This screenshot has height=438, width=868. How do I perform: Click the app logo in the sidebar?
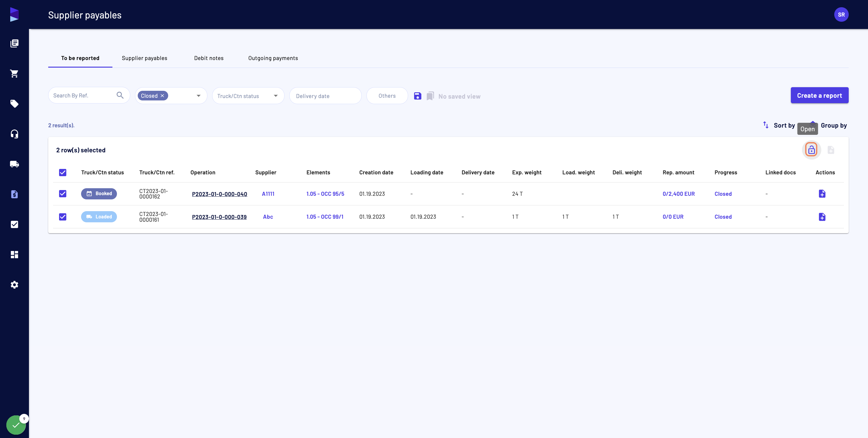[x=14, y=14]
